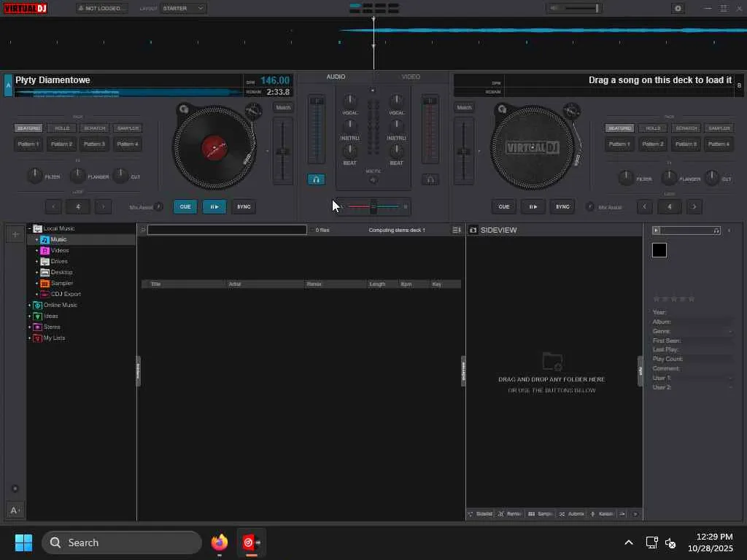This screenshot has width=747, height=560.
Task: Click the Videos folder icon
Action: pos(44,251)
